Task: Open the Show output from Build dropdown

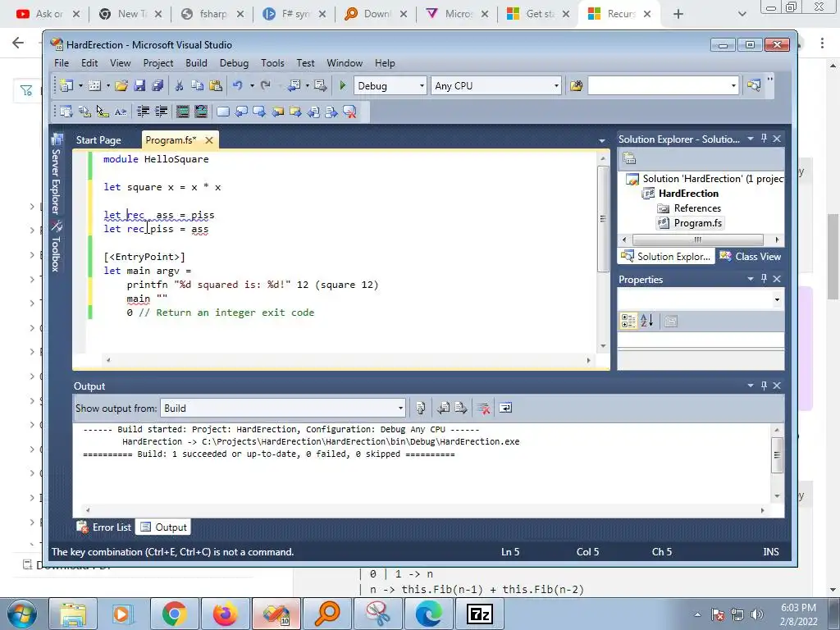Action: tap(400, 409)
